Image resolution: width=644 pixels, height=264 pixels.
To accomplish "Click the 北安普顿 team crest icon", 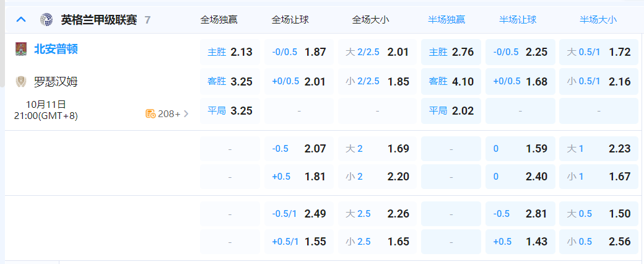I will point(21,49).
